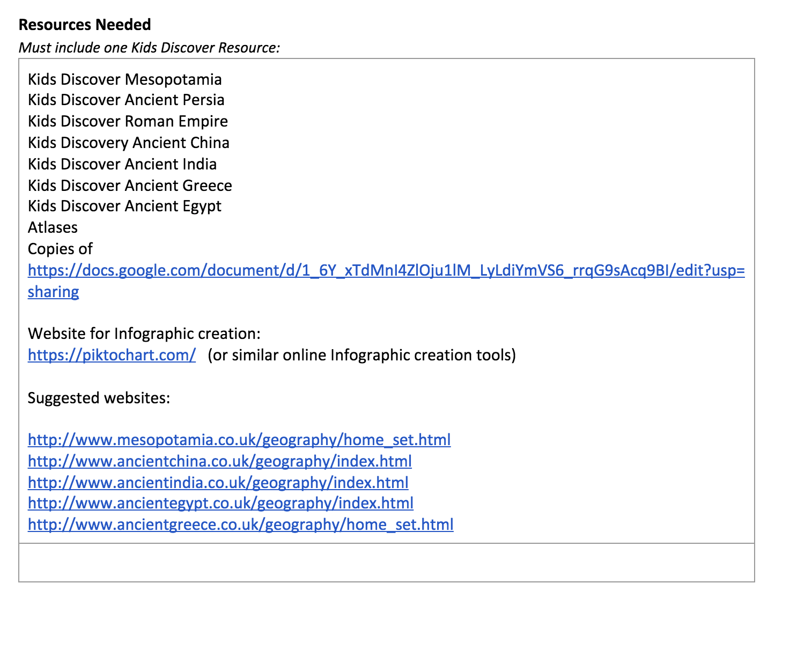The image size is (812, 650).
Task: Click the "Kids Discover Ancient Egypt" line
Action: pyautogui.click(x=124, y=206)
